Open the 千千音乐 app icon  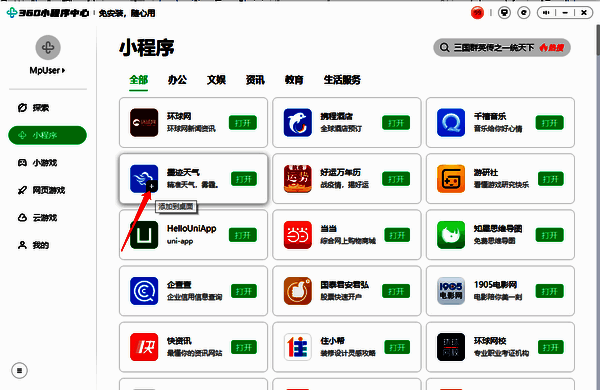(x=451, y=122)
